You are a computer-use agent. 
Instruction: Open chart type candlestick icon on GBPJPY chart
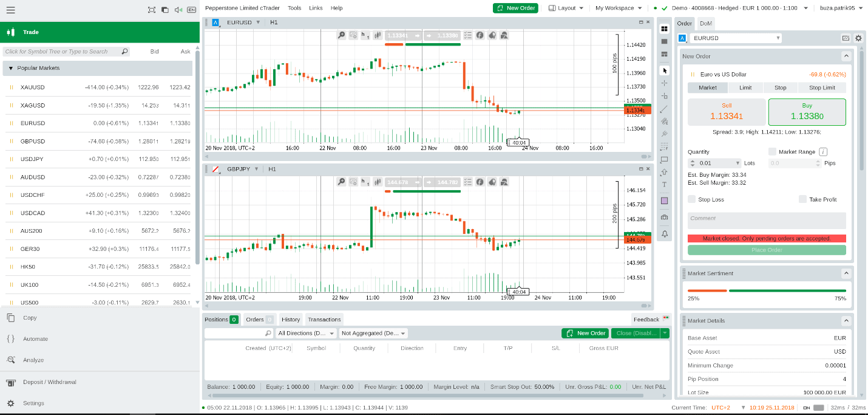pos(378,182)
